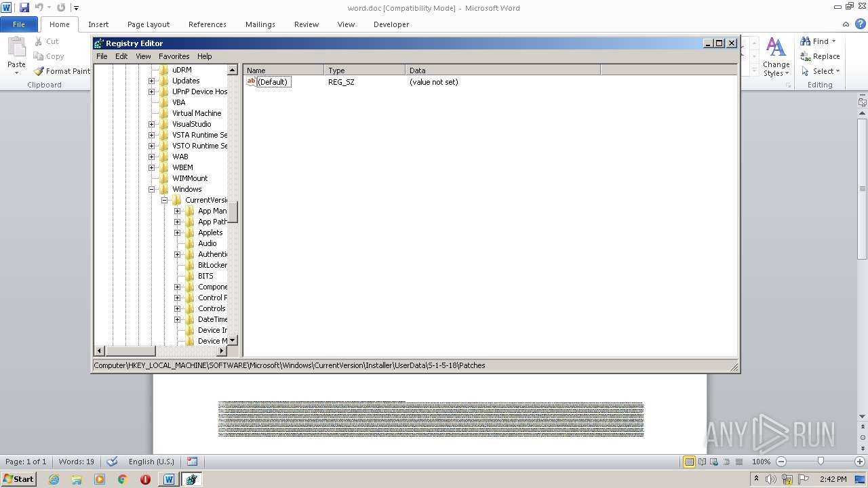The height and width of the screenshot is (488, 868).
Task: Select the uDRM registry key
Action: click(x=182, y=70)
